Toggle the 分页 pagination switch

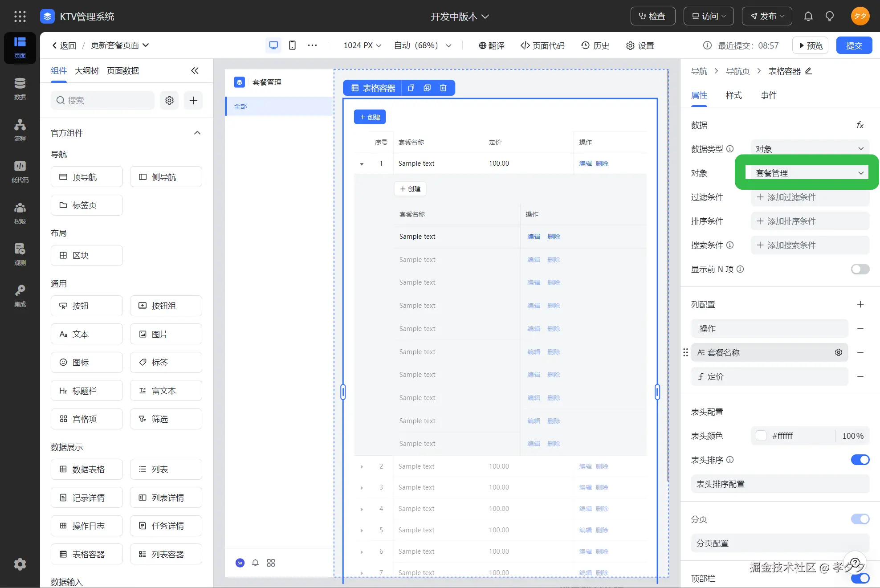(860, 519)
